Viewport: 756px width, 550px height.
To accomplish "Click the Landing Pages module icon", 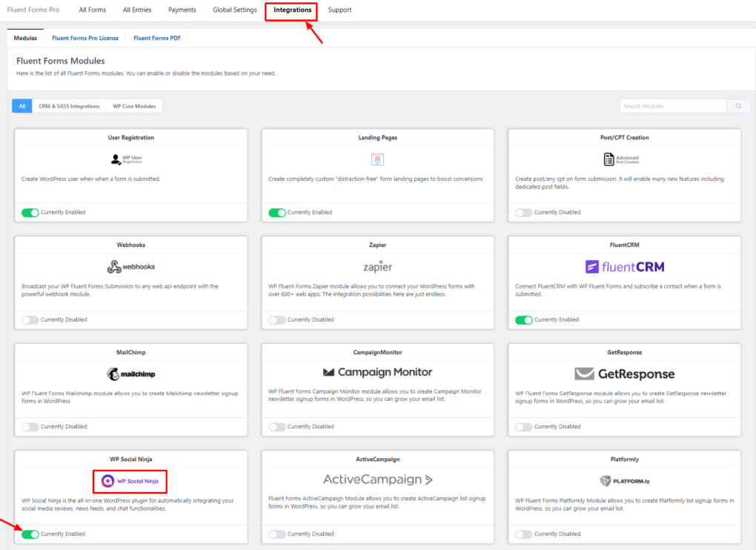I will (377, 159).
